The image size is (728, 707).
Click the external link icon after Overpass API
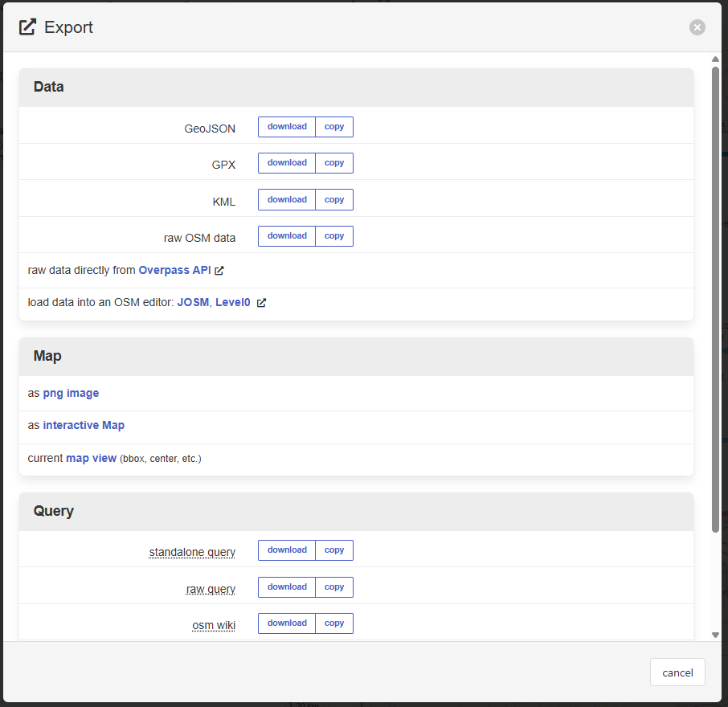(219, 271)
